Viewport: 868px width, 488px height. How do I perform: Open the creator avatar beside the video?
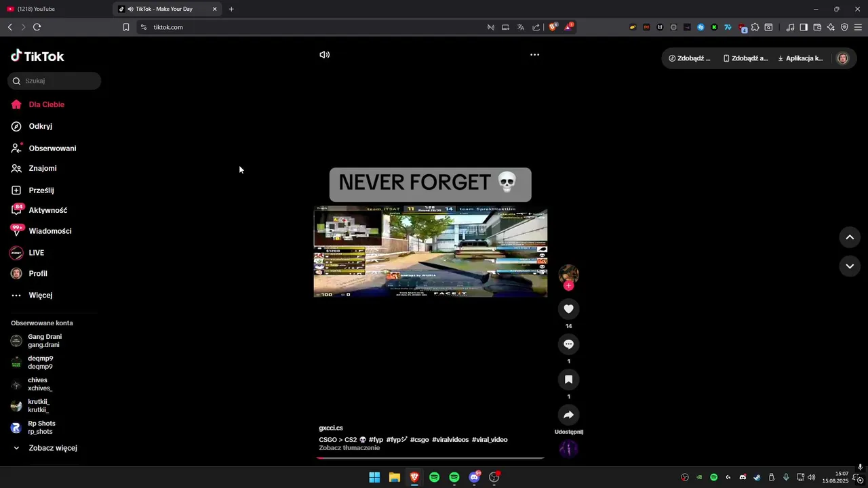[x=568, y=274]
